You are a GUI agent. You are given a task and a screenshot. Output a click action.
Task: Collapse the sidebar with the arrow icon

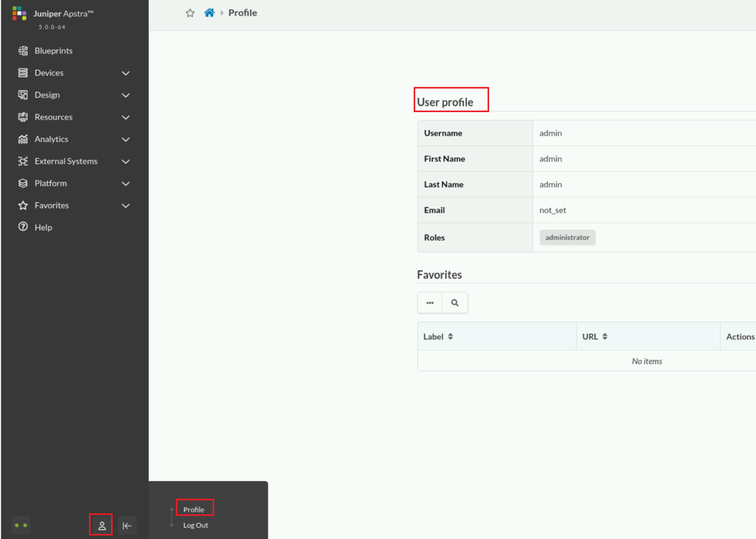click(x=127, y=526)
